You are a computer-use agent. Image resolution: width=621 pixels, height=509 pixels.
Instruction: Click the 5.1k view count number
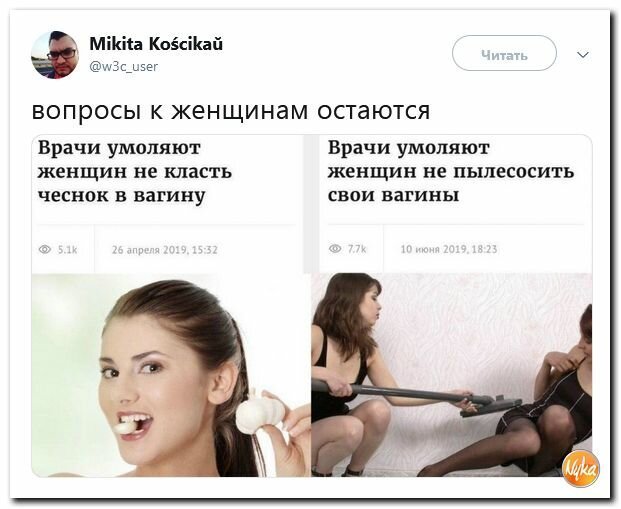point(67,250)
